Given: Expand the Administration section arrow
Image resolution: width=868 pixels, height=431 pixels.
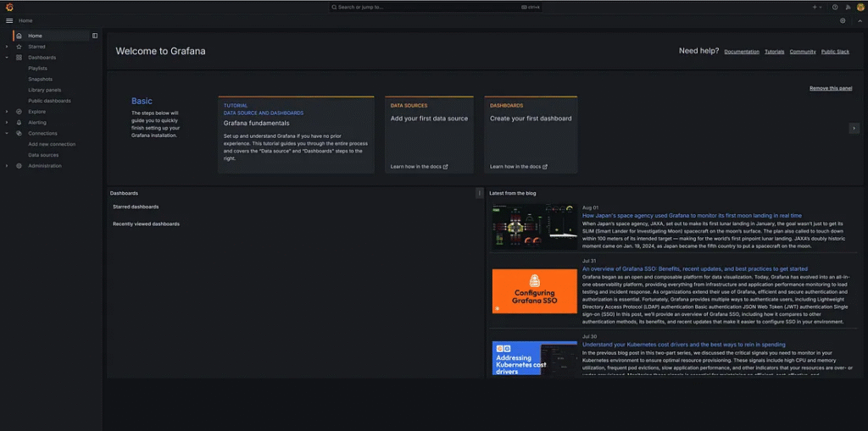Looking at the screenshot, I should click(7, 166).
